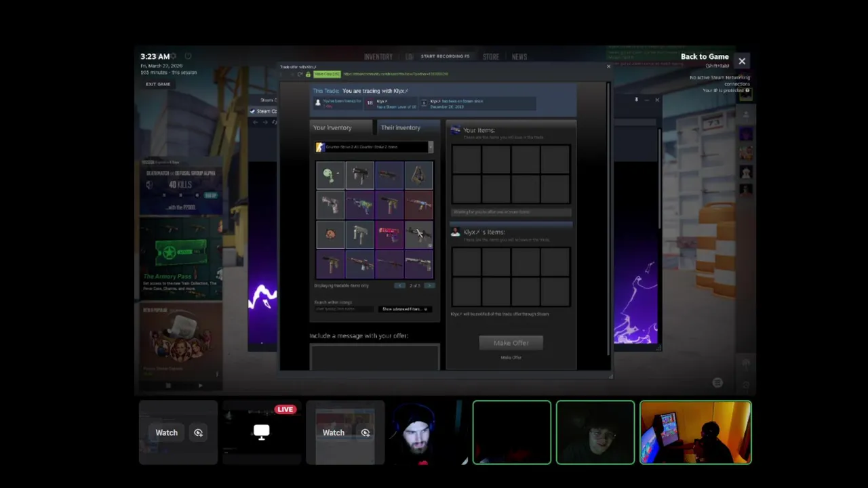Screen dimensions: 868x488
Task: Expand Show advanced filters
Action: (405, 309)
